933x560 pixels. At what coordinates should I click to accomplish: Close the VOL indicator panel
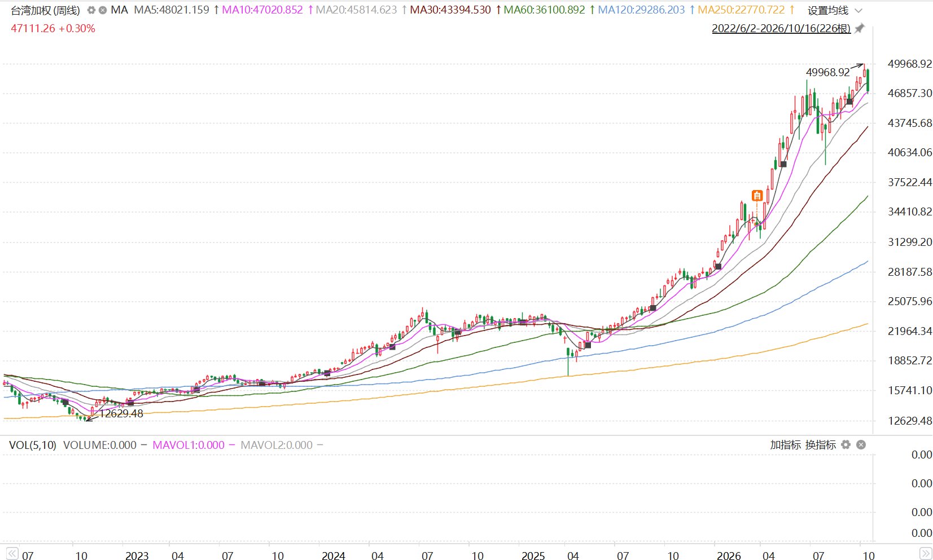point(861,444)
